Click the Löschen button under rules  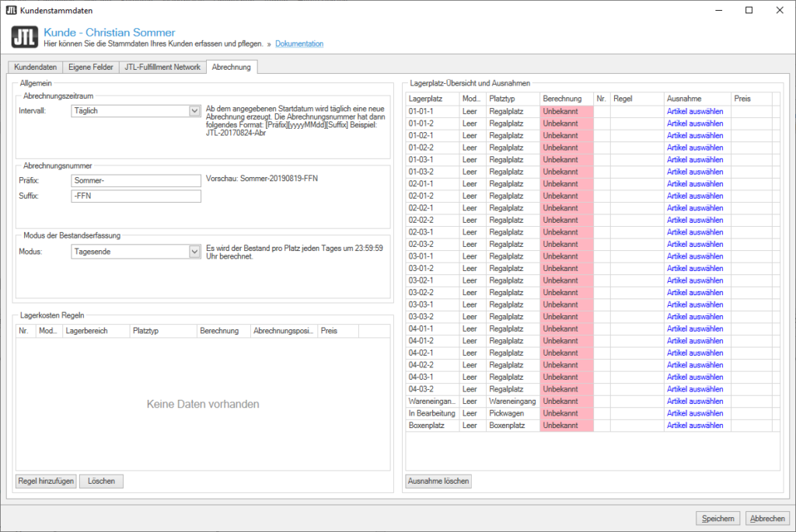coord(101,482)
